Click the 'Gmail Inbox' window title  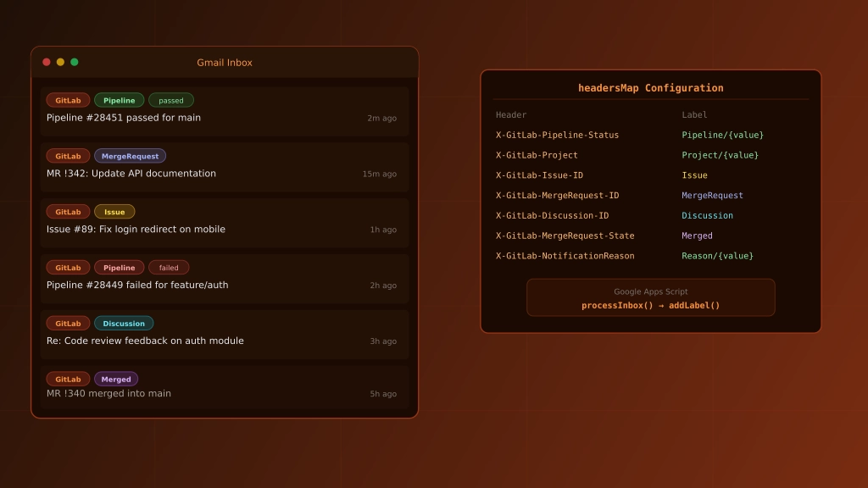pos(225,63)
